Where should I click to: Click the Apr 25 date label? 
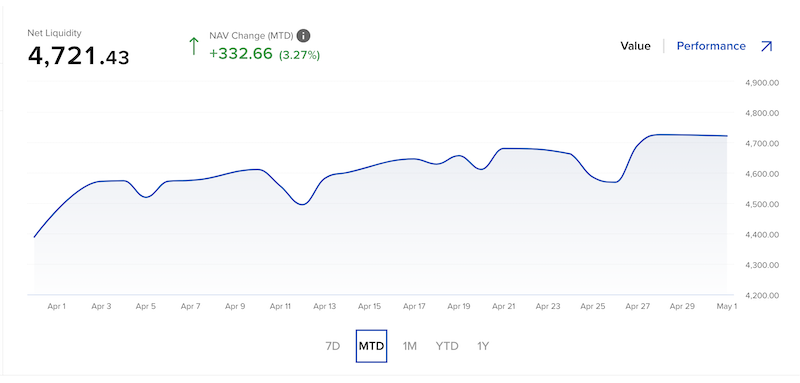tap(593, 307)
